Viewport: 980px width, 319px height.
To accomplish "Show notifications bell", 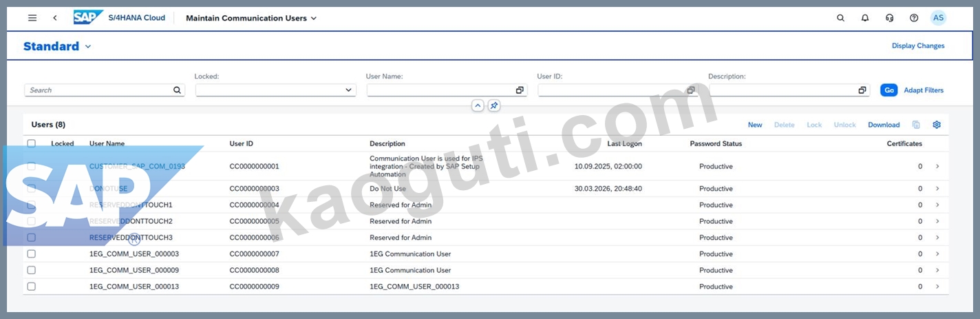I will coord(865,18).
